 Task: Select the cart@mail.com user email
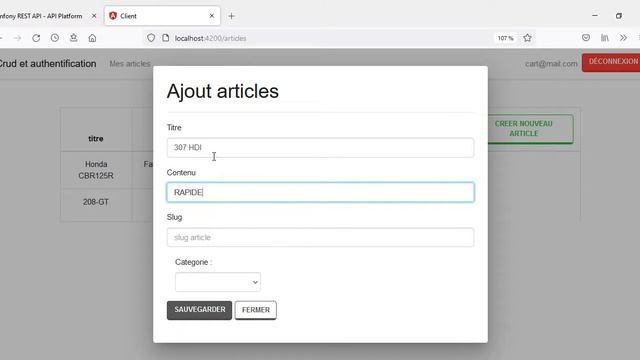coord(551,64)
